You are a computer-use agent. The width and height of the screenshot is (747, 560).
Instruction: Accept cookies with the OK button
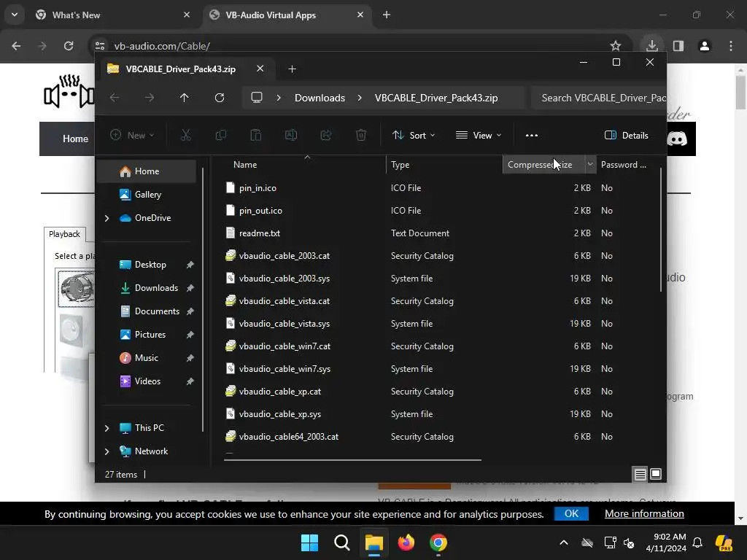point(571,514)
